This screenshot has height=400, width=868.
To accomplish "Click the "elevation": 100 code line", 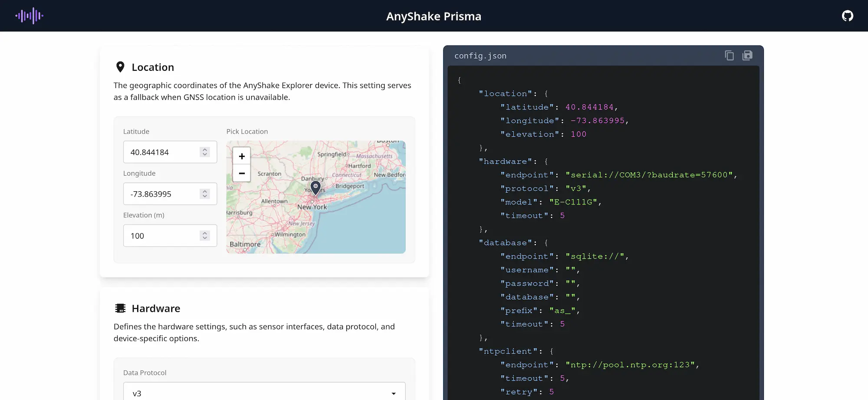I will coord(543,134).
